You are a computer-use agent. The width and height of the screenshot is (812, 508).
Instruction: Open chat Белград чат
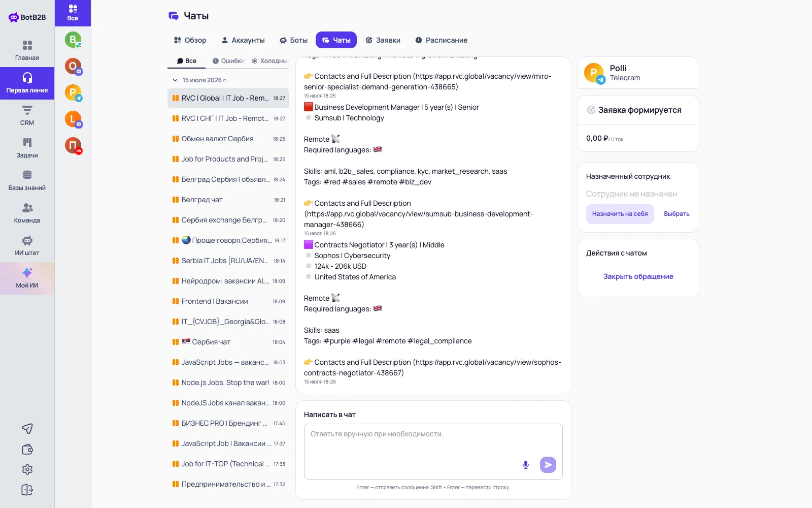[228, 200]
